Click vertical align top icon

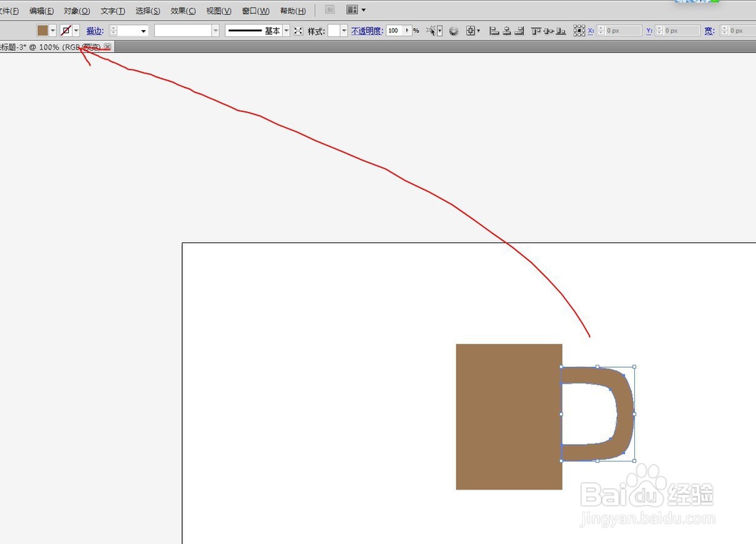536,31
